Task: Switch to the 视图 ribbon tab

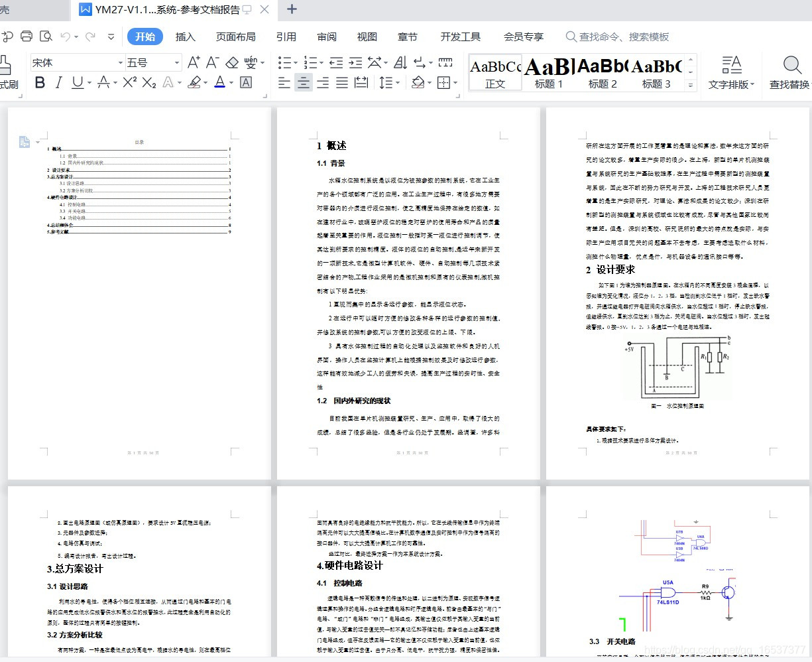Action: [x=367, y=36]
